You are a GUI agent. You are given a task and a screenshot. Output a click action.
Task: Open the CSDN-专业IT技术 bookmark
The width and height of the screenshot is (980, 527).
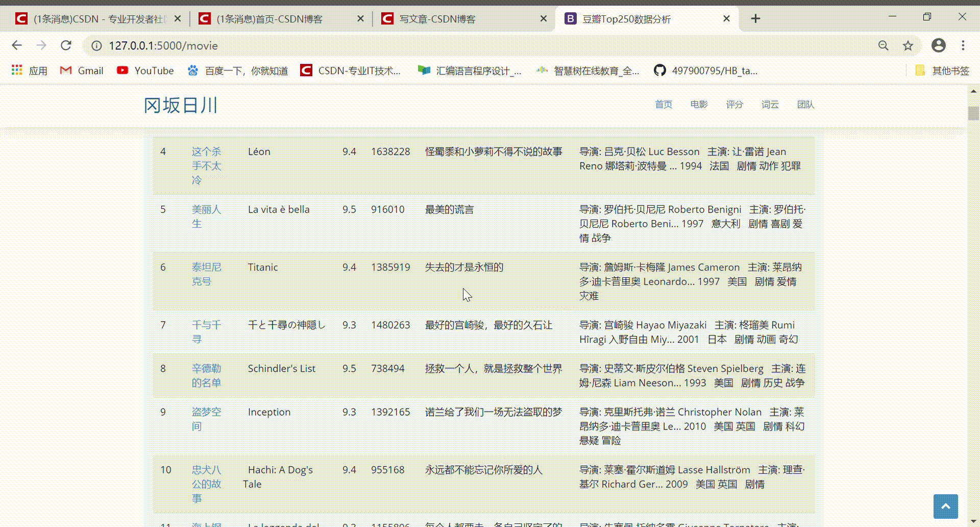(351, 70)
